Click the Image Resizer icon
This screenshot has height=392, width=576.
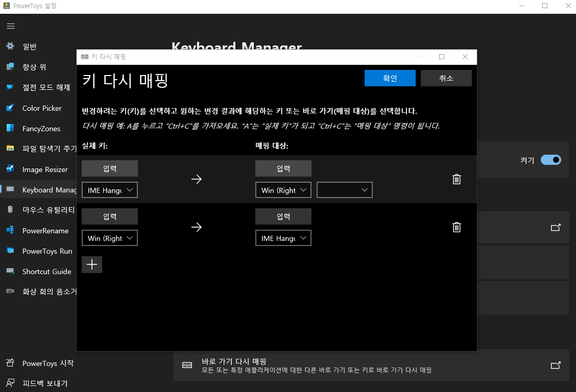10,169
